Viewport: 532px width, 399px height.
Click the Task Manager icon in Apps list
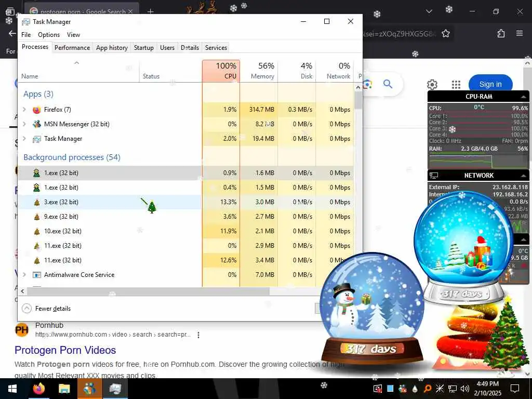point(37,139)
